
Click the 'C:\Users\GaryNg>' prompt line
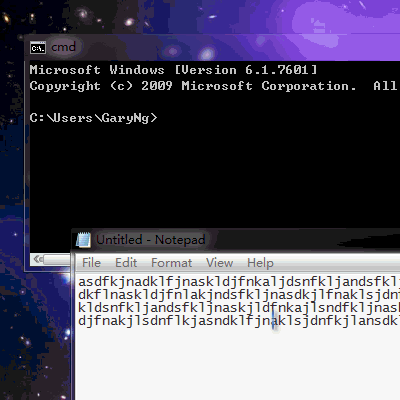pos(93,118)
